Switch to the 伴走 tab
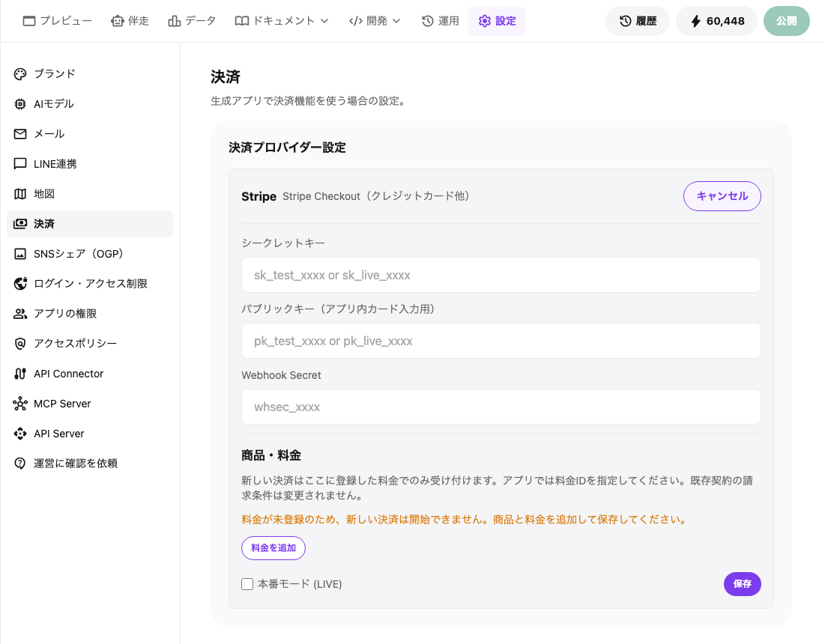 tap(130, 21)
